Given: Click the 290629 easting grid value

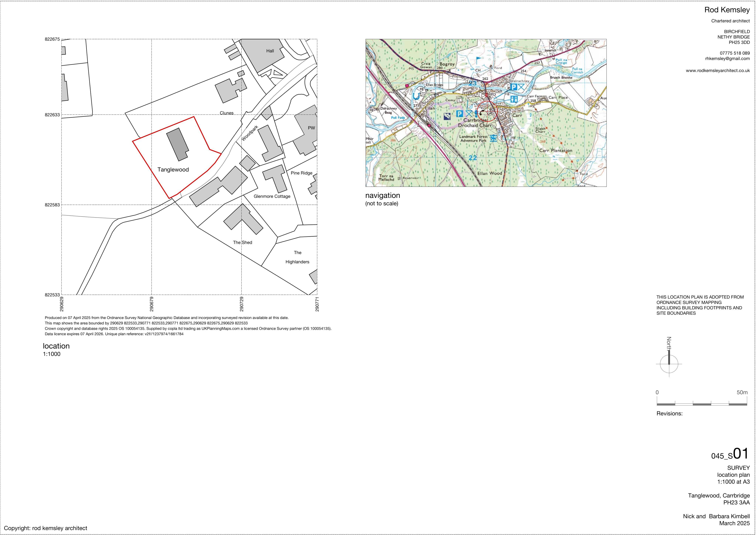Looking at the screenshot, I should pos(62,304).
